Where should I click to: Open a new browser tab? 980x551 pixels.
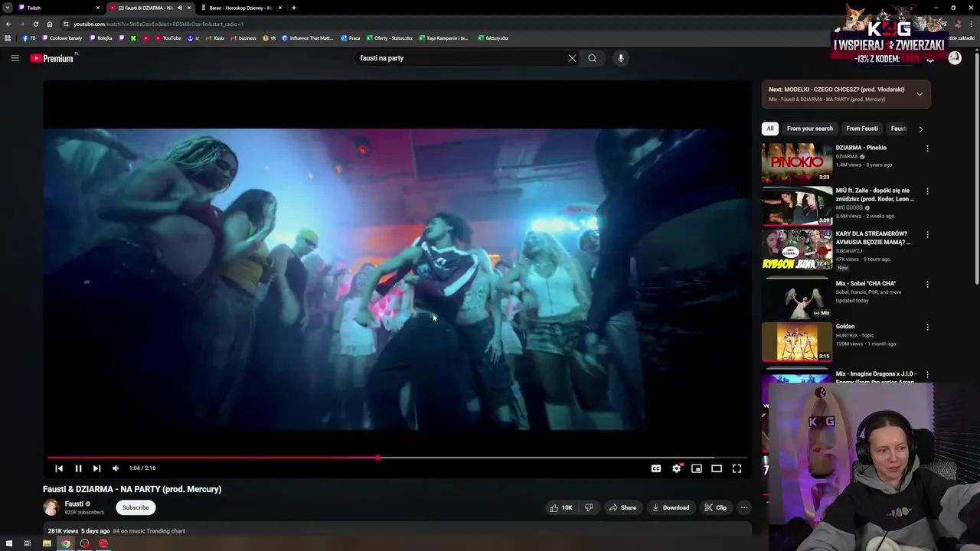click(x=294, y=8)
